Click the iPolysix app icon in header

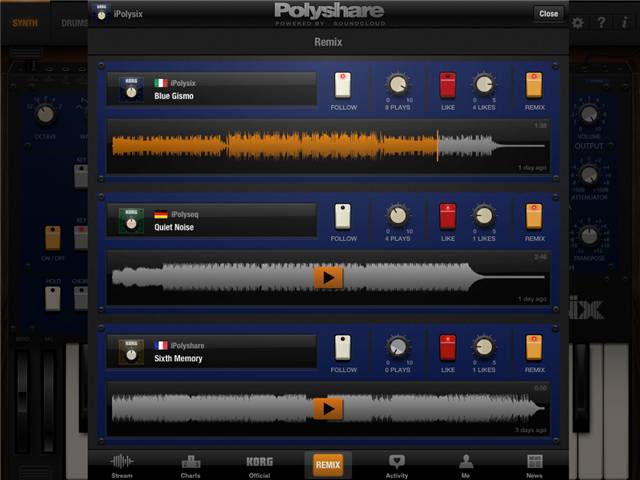point(101,13)
